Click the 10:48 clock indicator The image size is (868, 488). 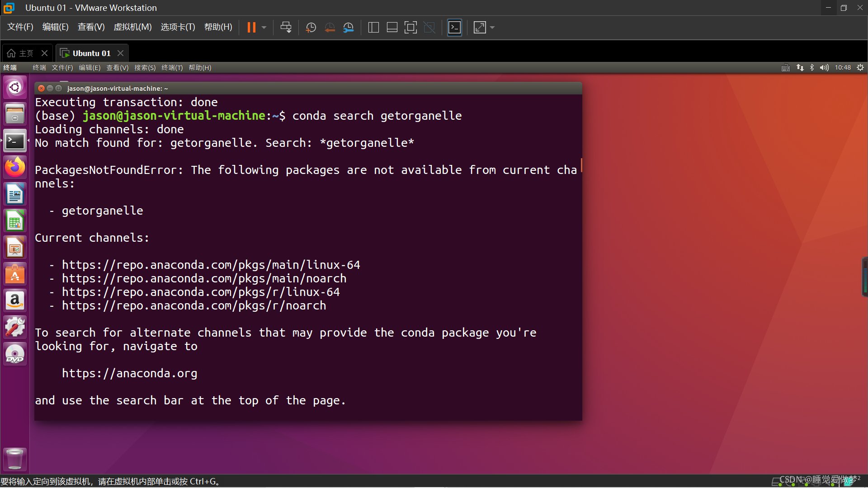tap(843, 68)
